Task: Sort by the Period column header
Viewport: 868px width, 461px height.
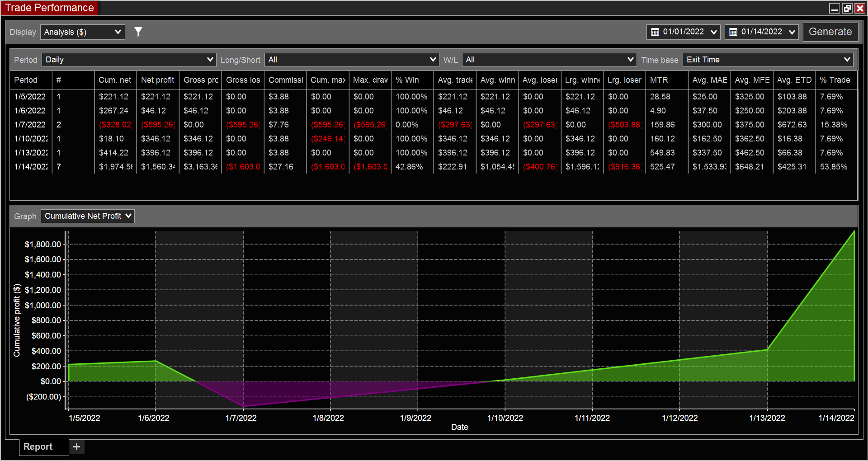Action: click(31, 80)
